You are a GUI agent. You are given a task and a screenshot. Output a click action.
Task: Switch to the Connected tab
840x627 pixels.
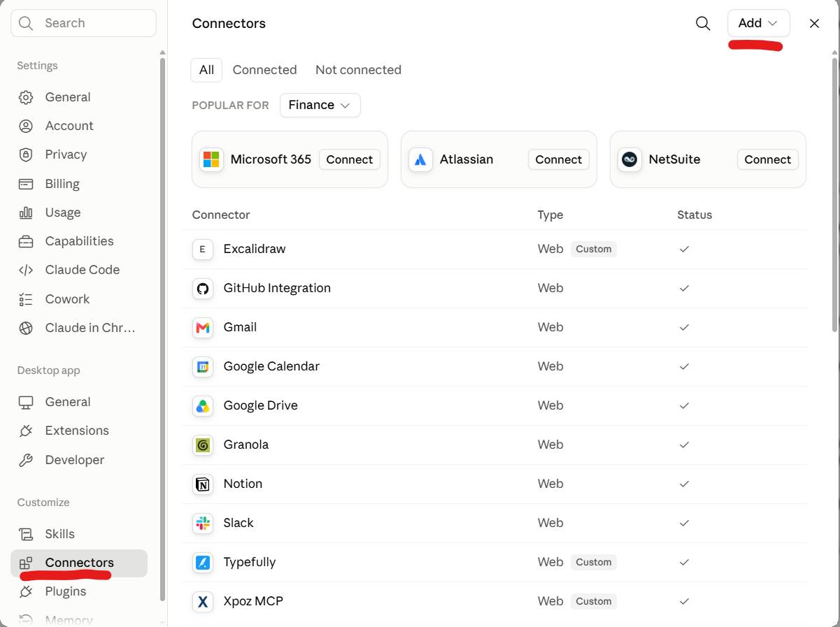pyautogui.click(x=264, y=70)
